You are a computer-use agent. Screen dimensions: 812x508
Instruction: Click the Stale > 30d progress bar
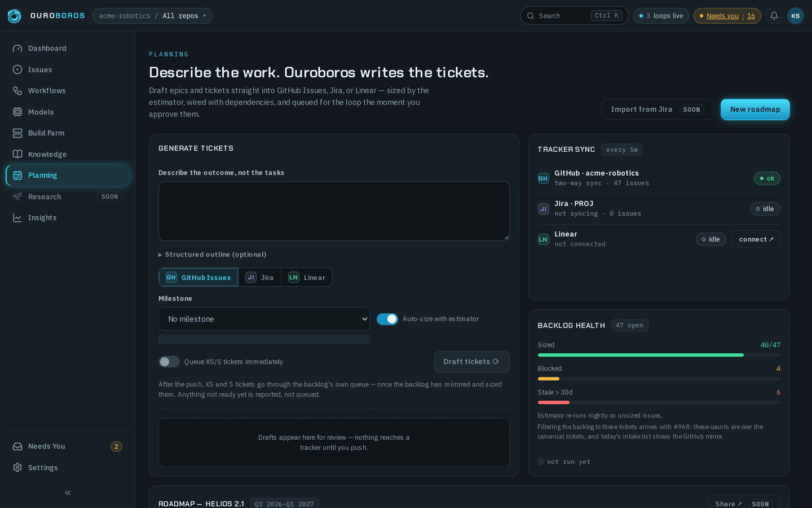click(659, 402)
